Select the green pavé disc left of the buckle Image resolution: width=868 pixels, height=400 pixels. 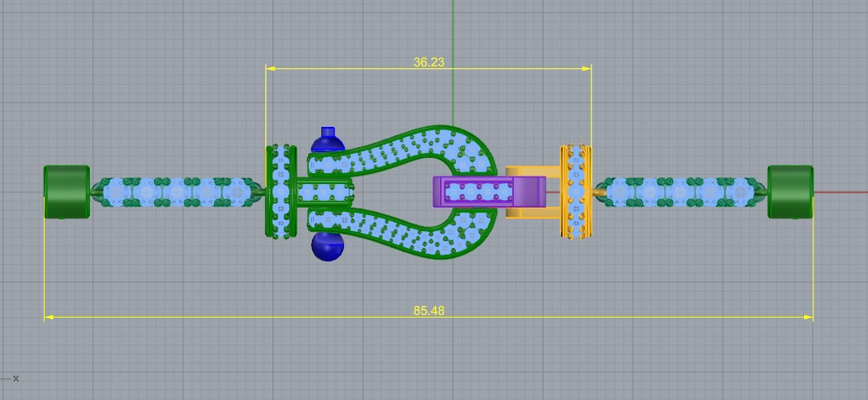tap(281, 192)
